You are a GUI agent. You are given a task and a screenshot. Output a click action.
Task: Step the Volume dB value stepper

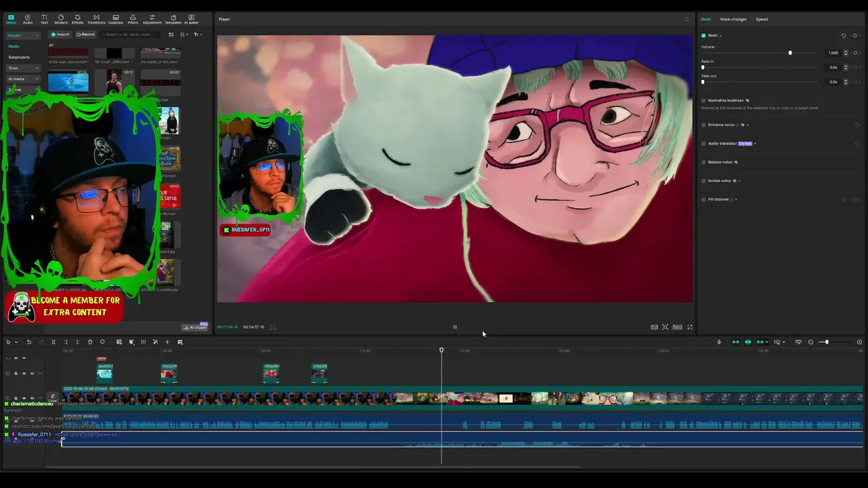pos(846,53)
